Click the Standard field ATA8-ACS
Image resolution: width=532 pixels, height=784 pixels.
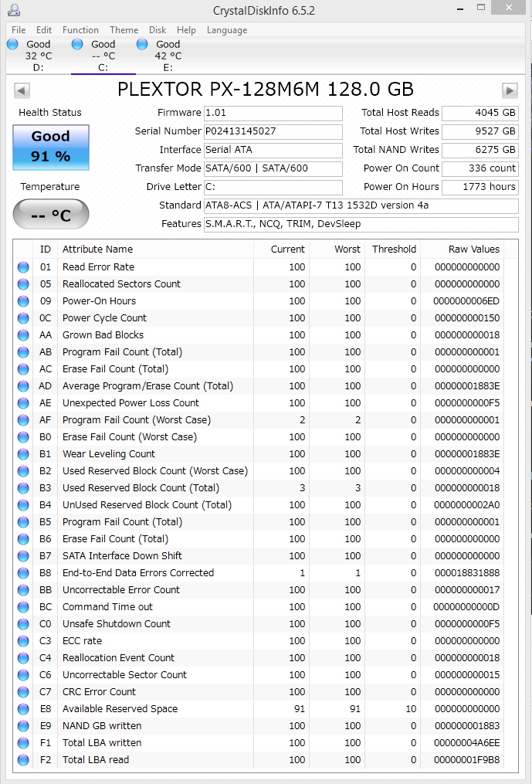tap(361, 205)
